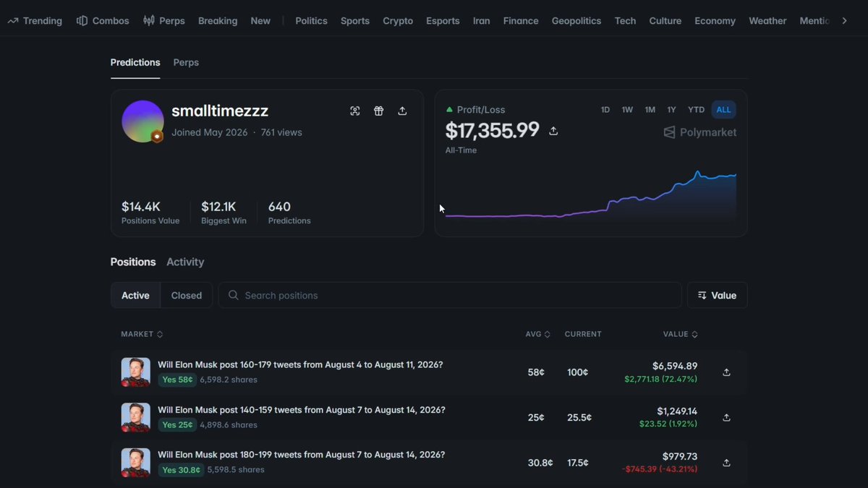Open the Weather category
The width and height of the screenshot is (868, 488).
point(767,21)
